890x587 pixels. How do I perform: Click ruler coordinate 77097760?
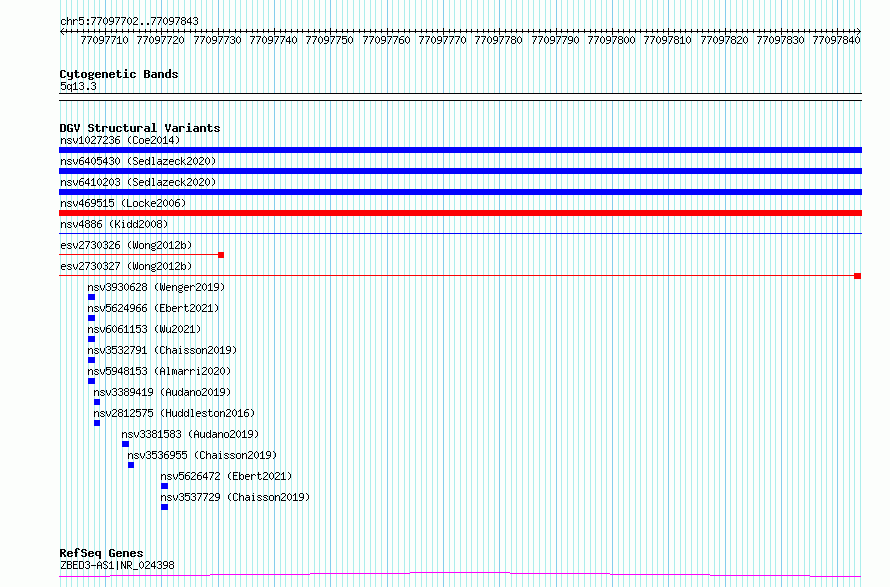[387, 40]
